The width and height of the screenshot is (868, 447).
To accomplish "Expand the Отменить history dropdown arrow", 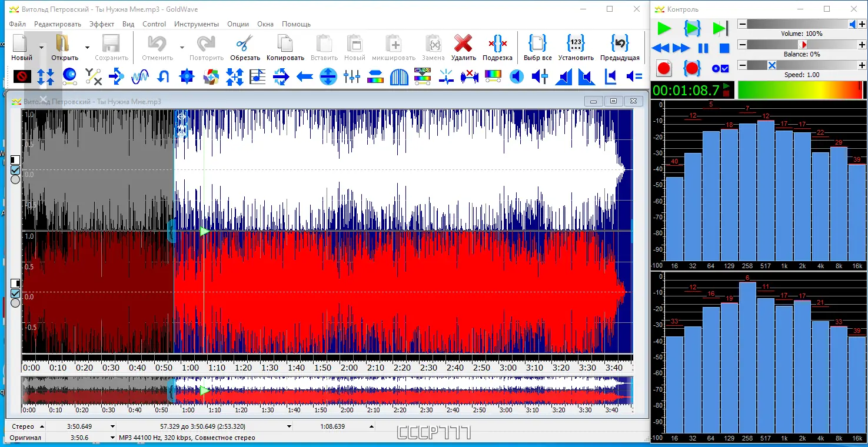I will click(182, 47).
